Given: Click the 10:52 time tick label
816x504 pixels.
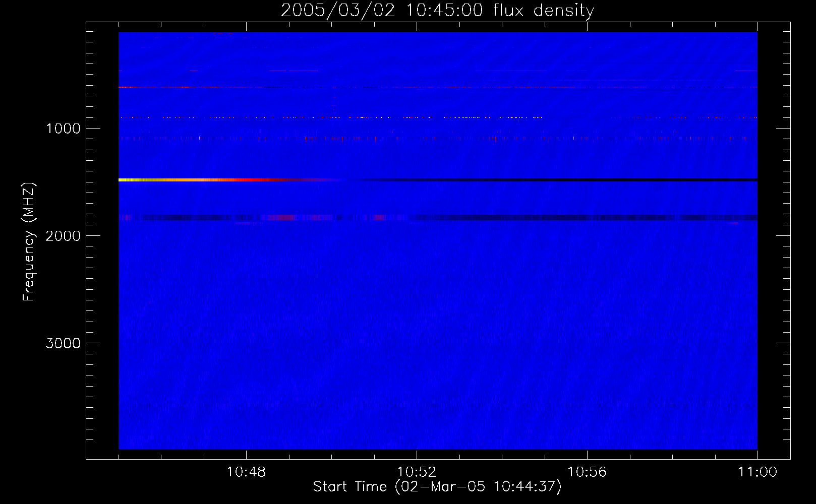Looking at the screenshot, I should 417,472.
